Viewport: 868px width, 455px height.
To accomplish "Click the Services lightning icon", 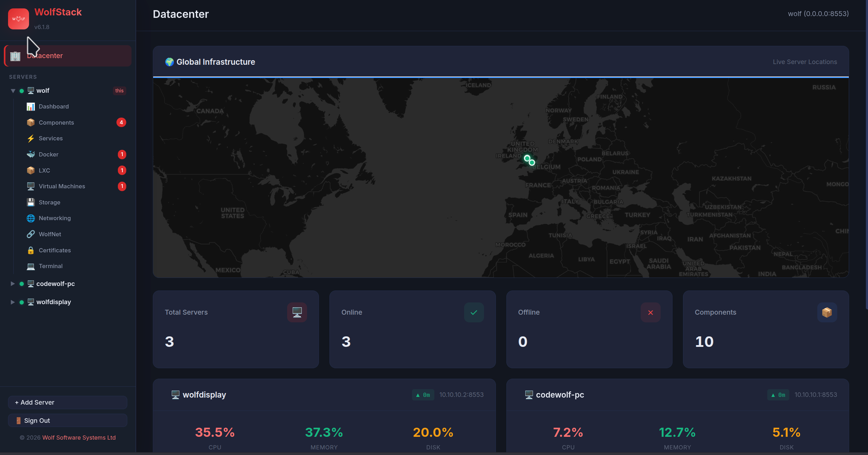I will click(x=31, y=138).
